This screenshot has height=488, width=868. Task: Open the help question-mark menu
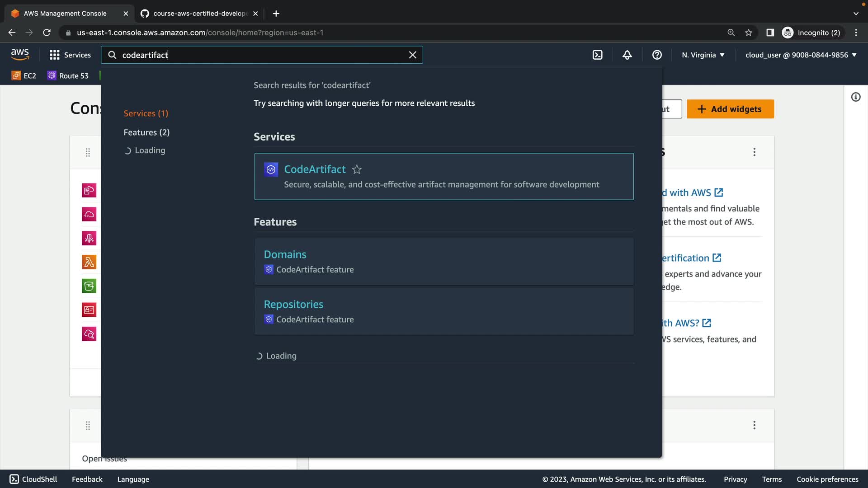[657, 55]
